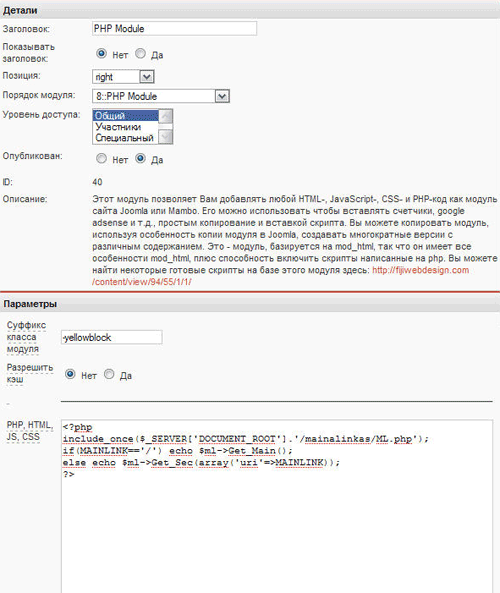Open the Позиция dropdown showing 'right'
Viewport: 500px width, 593px height.
tap(123, 77)
